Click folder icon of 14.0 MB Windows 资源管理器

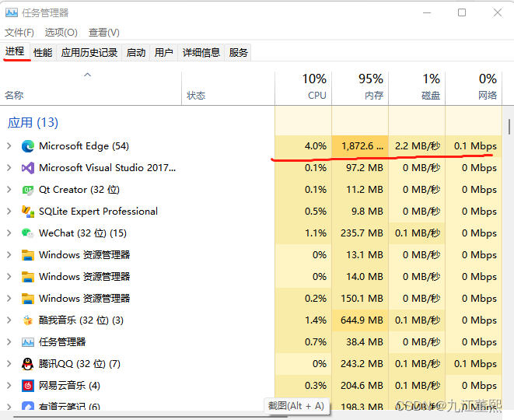pos(28,277)
